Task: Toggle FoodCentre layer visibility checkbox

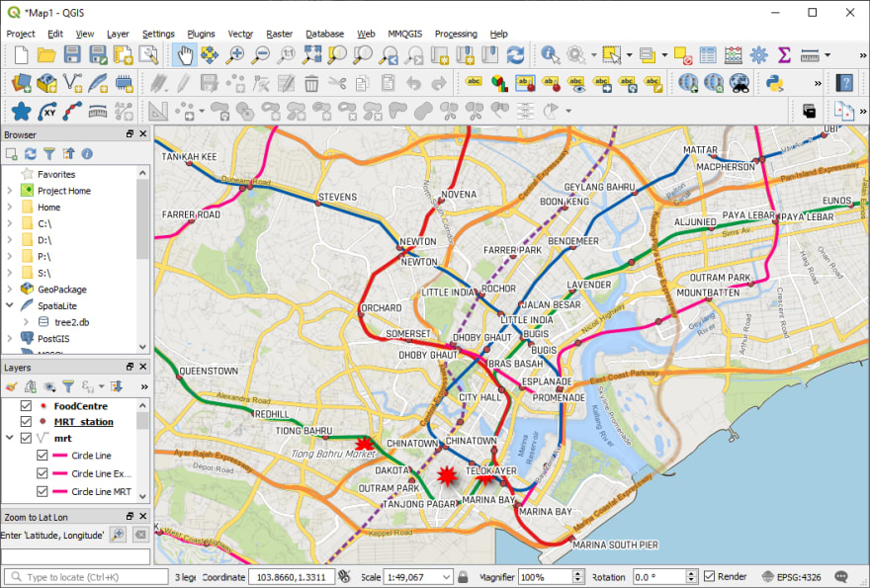Action: (x=26, y=405)
